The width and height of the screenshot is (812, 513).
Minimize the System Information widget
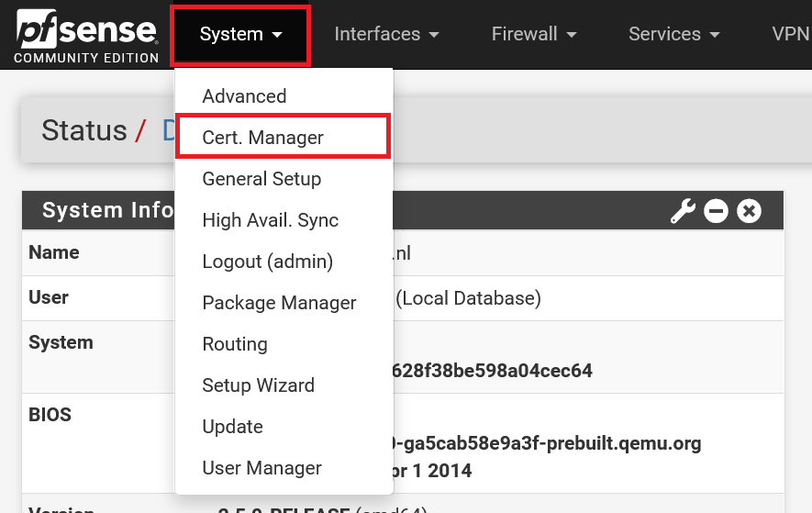(717, 212)
